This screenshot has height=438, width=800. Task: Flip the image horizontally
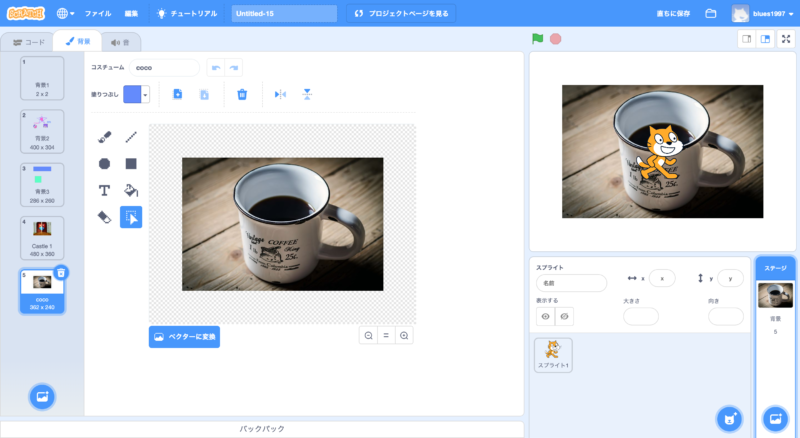coord(280,94)
